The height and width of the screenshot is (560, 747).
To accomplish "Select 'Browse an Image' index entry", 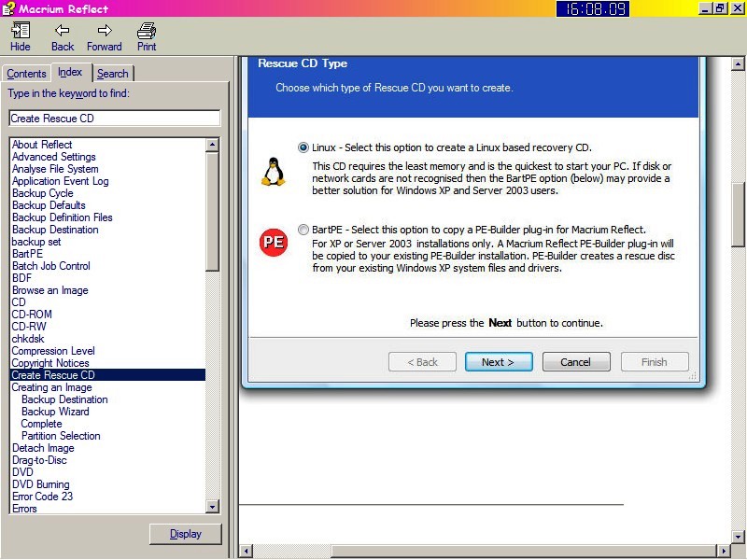I will point(50,290).
